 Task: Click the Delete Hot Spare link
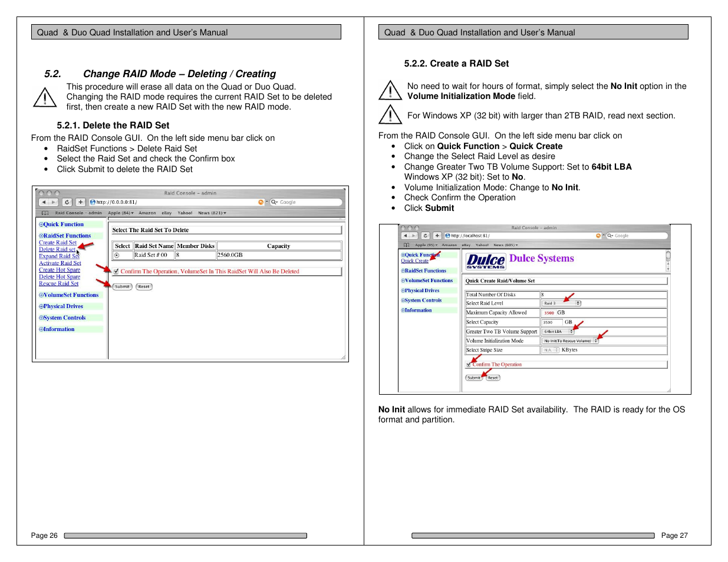click(x=60, y=277)
